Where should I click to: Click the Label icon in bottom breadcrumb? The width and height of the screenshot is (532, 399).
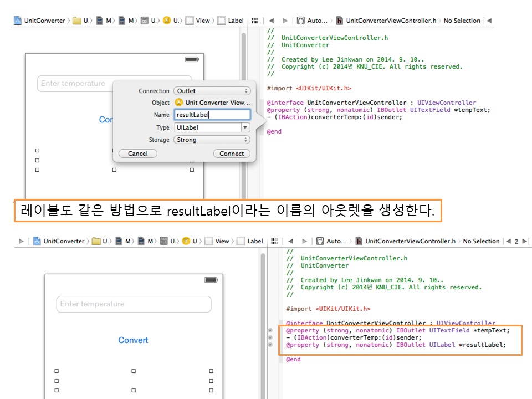241,241
